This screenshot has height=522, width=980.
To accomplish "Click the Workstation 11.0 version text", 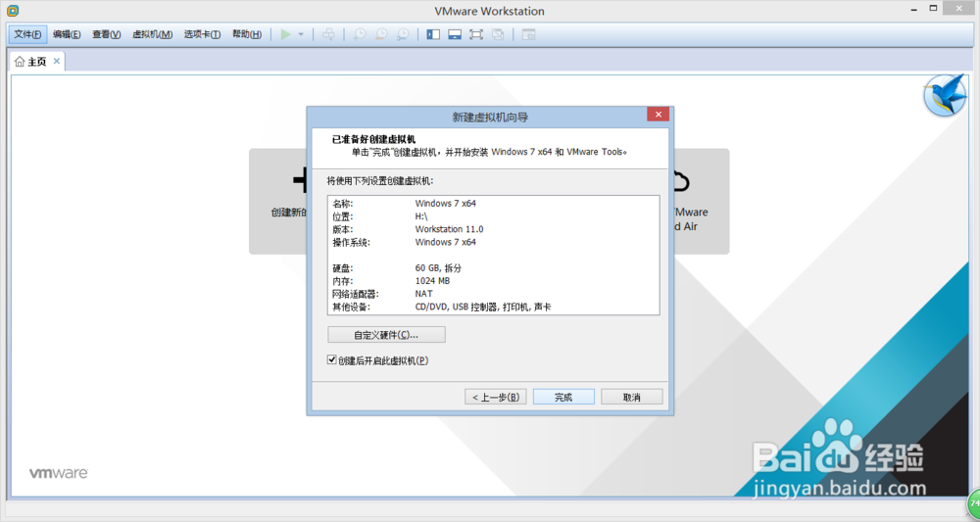I will [x=450, y=229].
